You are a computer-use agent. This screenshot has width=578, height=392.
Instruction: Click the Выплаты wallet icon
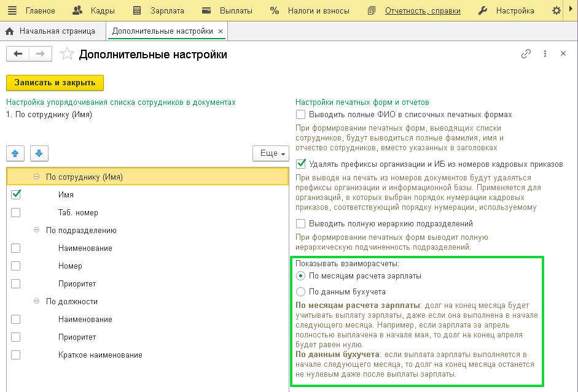206,10
